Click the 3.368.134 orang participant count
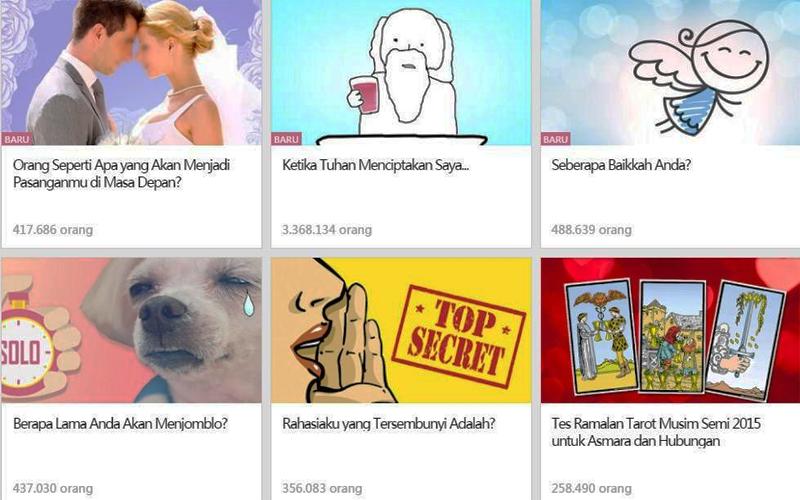 click(x=327, y=230)
